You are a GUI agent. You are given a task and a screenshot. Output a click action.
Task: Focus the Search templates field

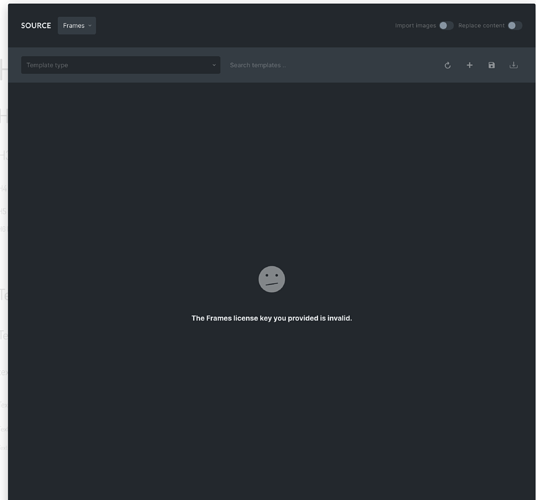pyautogui.click(x=328, y=65)
